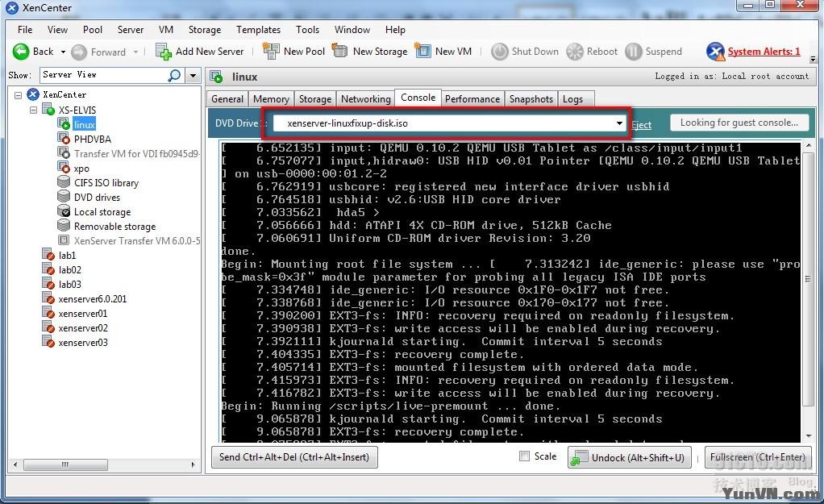This screenshot has height=504, width=824.
Task: Click the Shut Down power icon
Action: pyautogui.click(x=500, y=52)
